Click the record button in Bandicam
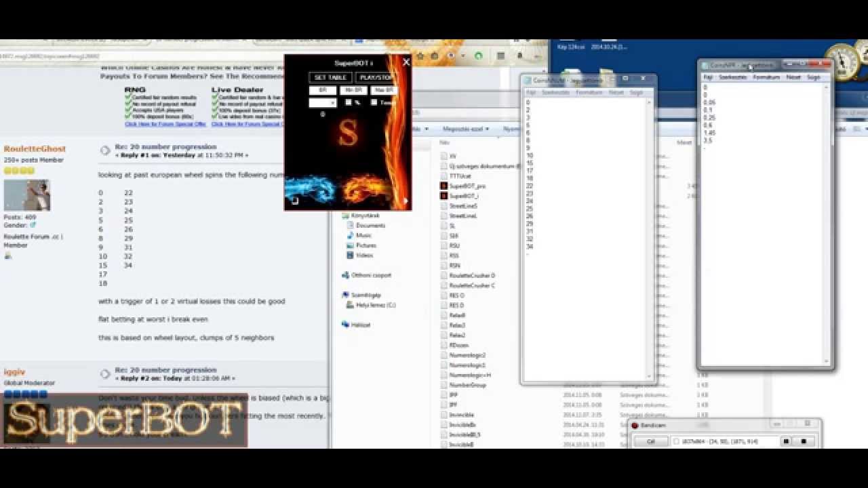 [x=804, y=441]
